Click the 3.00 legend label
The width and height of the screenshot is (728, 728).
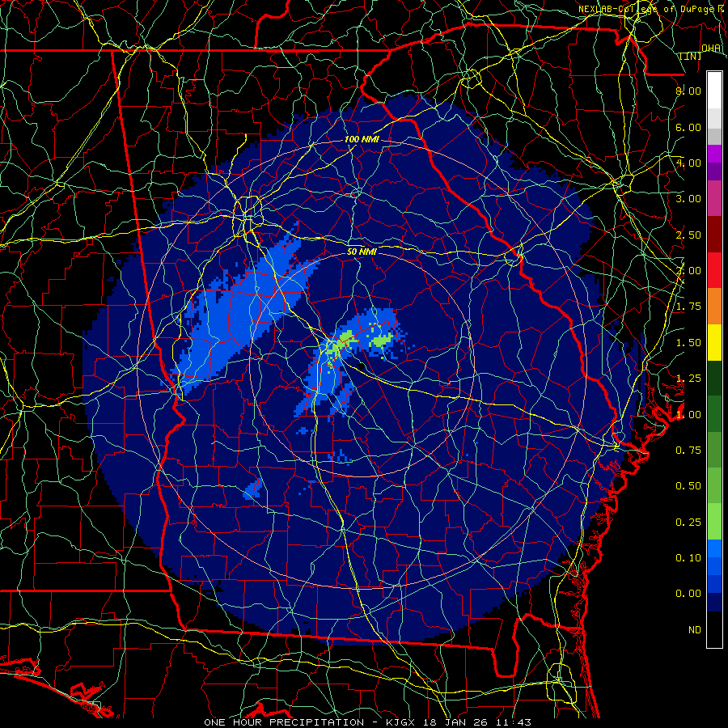(x=688, y=199)
